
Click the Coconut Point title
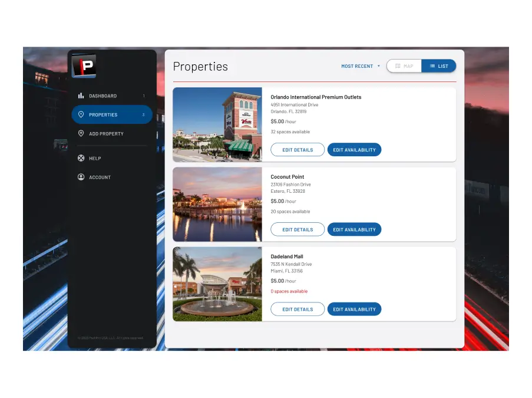click(x=288, y=177)
